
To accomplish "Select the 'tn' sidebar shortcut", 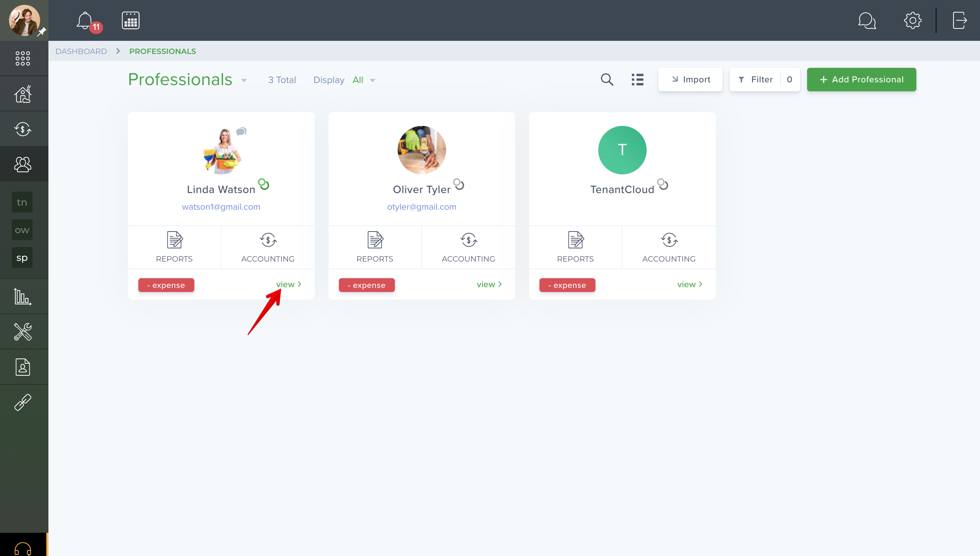I will point(22,202).
